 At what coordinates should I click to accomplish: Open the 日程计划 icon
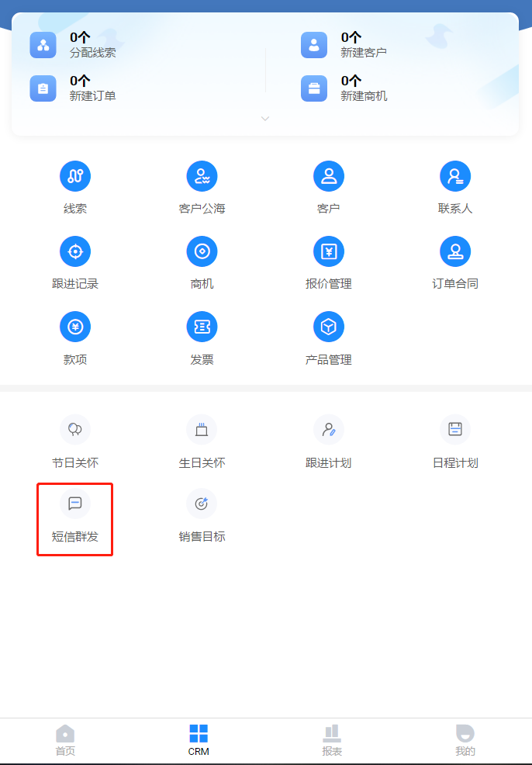pos(455,429)
